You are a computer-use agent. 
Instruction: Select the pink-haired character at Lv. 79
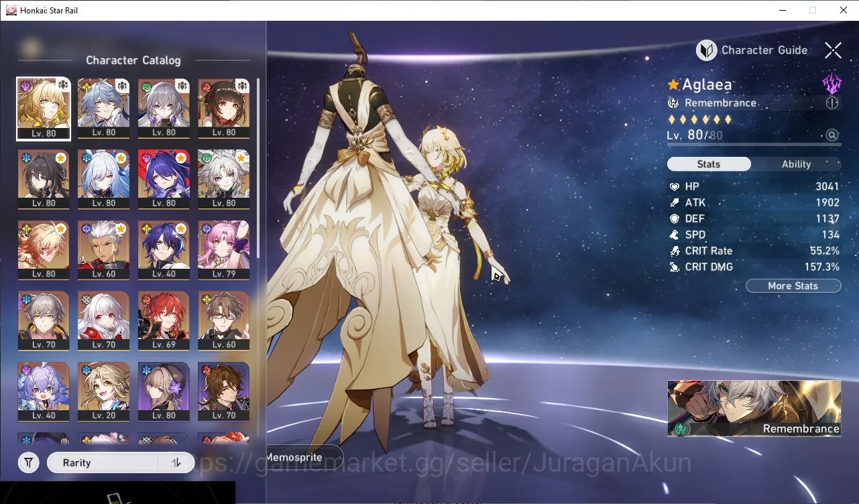224,250
